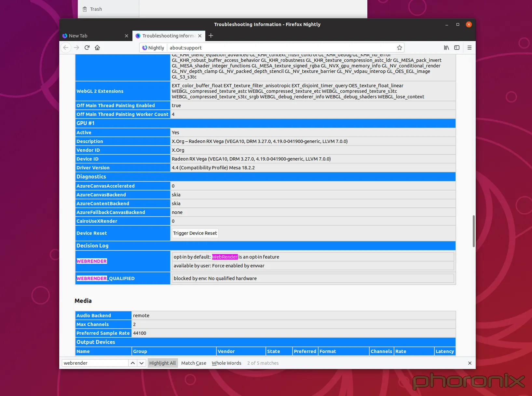Open the home page via home icon
532x396 pixels.
[97, 48]
